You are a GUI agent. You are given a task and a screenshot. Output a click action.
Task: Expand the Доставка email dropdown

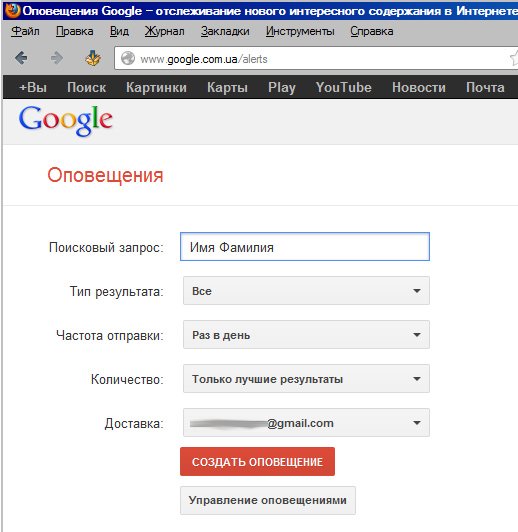pyautogui.click(x=306, y=422)
